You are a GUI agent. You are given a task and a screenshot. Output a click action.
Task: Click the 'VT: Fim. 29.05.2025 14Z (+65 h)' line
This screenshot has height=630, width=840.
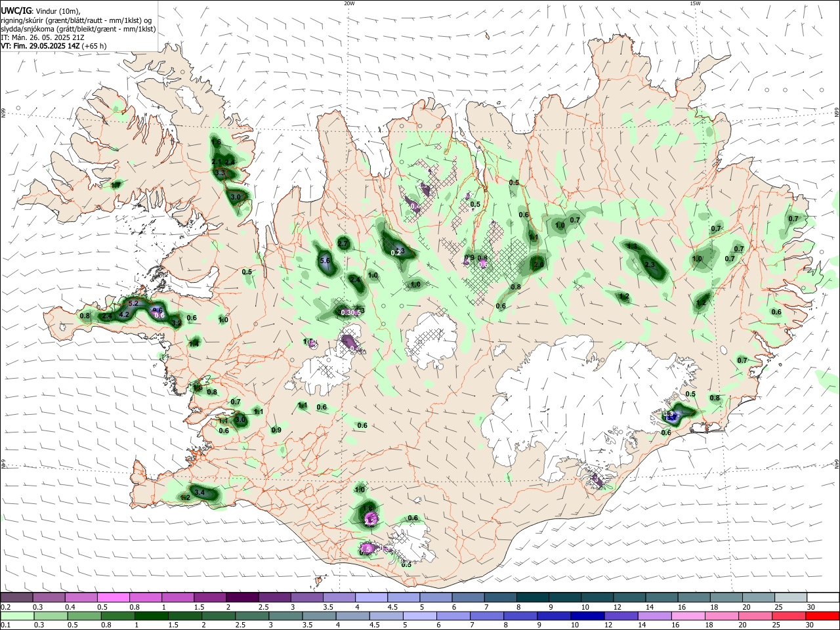pos(54,46)
